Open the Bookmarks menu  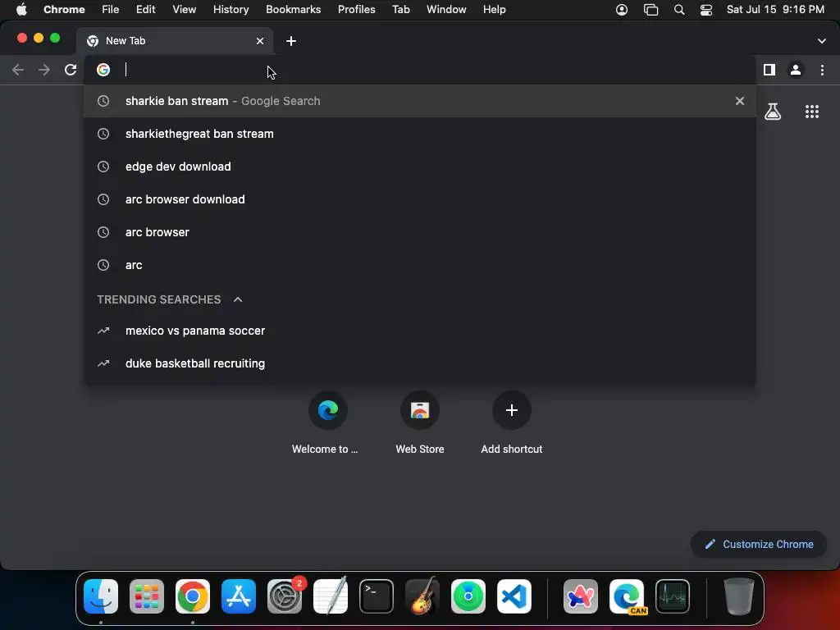pos(294,10)
